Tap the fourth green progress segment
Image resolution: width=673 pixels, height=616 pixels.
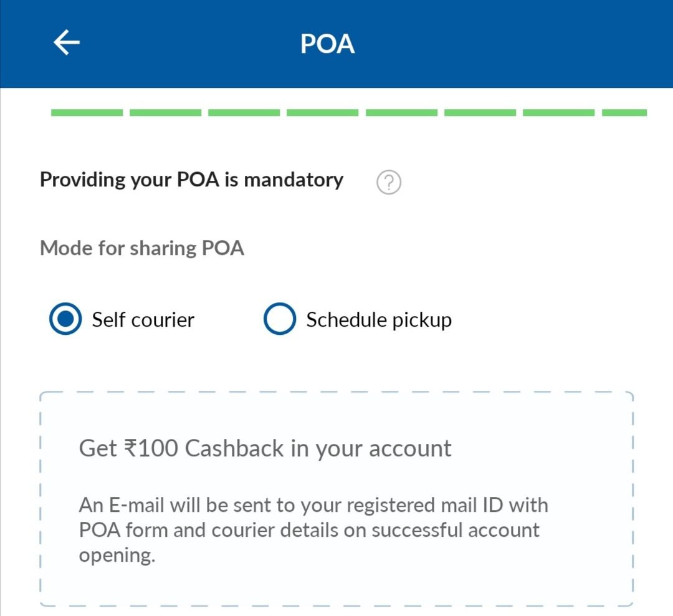pos(322,113)
